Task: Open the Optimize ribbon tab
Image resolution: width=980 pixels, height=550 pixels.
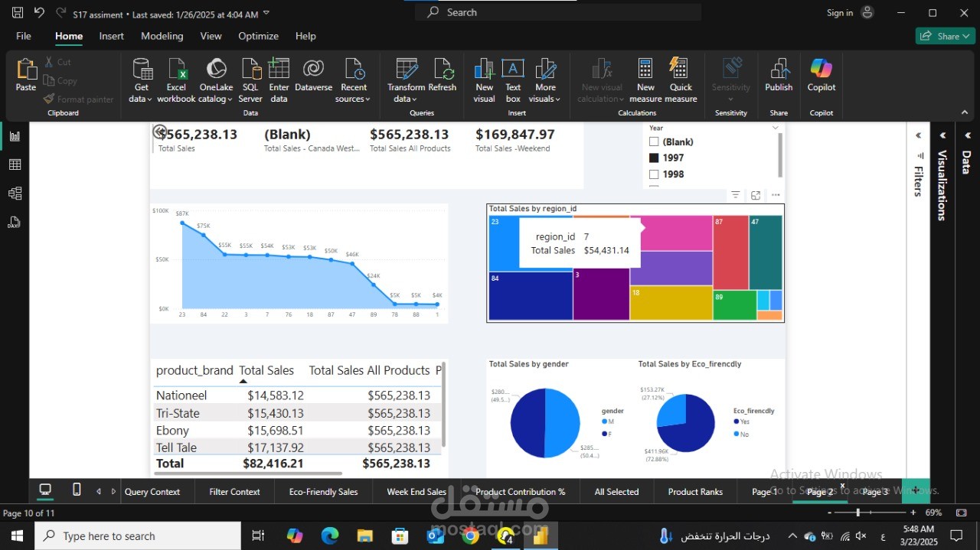Action: pos(258,36)
